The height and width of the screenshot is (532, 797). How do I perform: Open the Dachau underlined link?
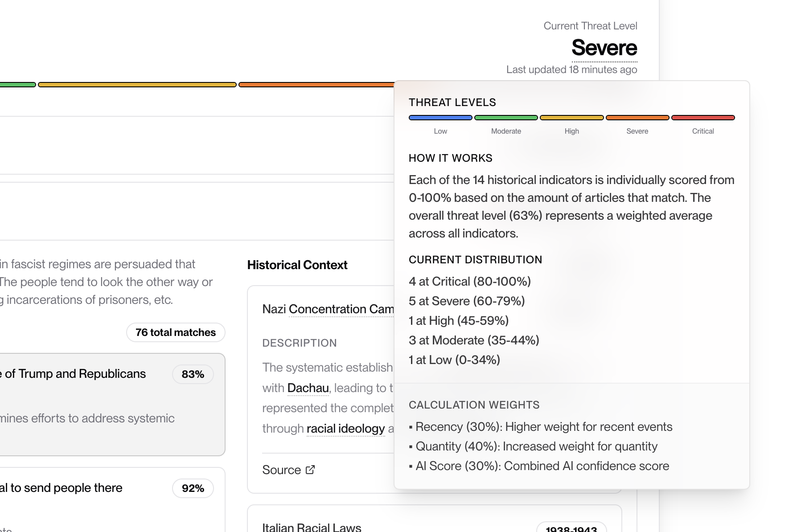pyautogui.click(x=308, y=388)
